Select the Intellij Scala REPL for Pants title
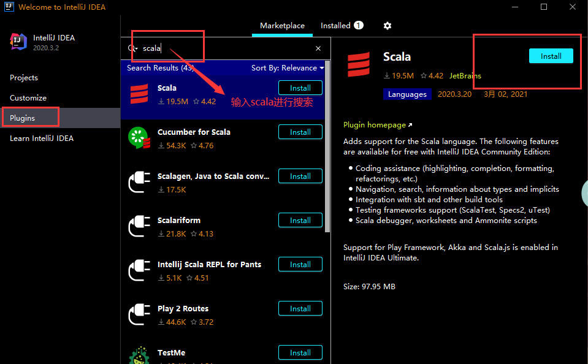 (209, 264)
